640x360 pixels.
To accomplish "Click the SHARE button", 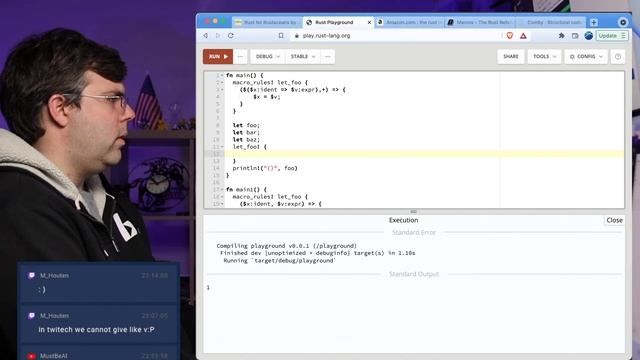I will (511, 56).
